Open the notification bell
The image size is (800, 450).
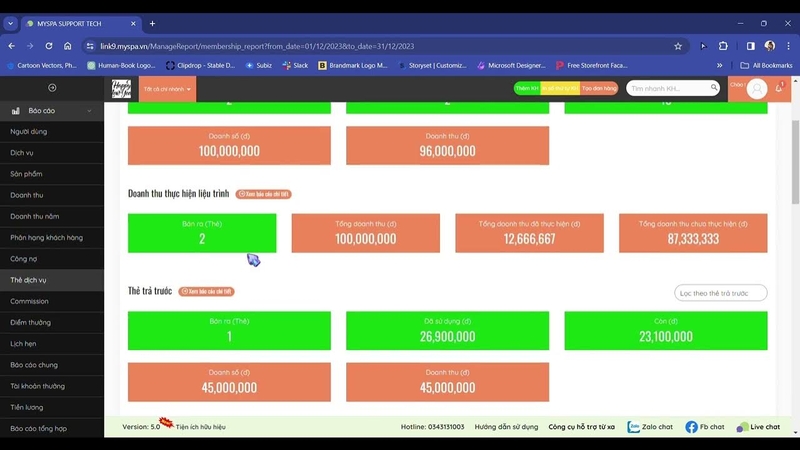779,88
